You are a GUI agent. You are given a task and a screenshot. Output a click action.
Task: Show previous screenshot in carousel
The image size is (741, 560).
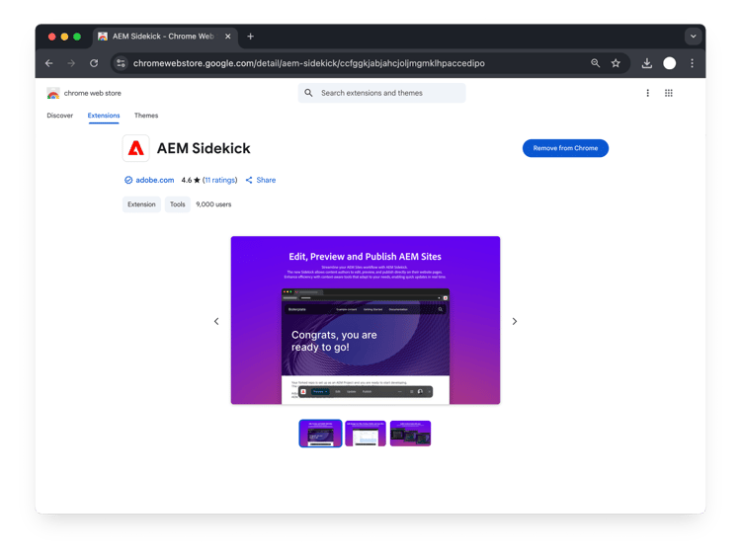pyautogui.click(x=216, y=321)
